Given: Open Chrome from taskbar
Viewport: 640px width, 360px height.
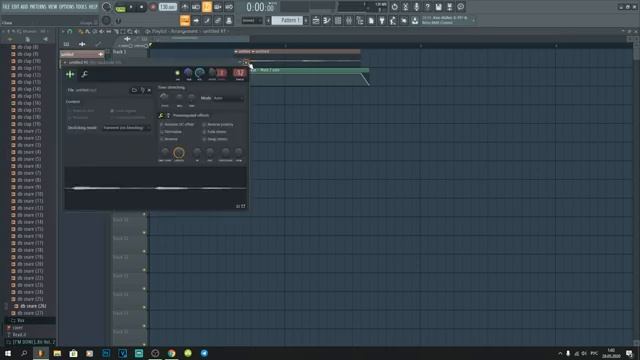Looking at the screenshot, I should tap(171, 353).
